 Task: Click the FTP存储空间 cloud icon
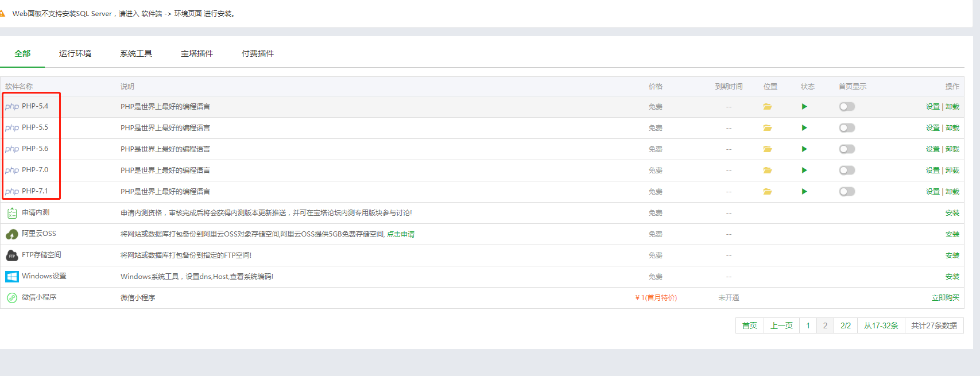[11, 255]
